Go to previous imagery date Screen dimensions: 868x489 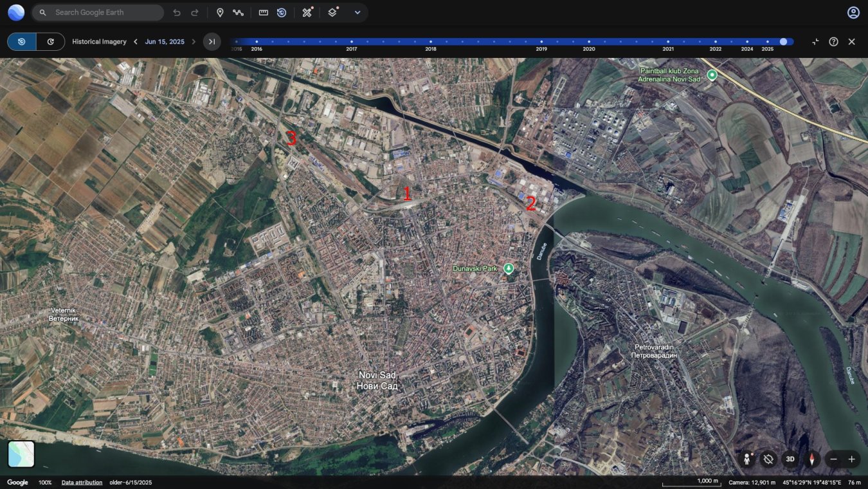tap(136, 42)
